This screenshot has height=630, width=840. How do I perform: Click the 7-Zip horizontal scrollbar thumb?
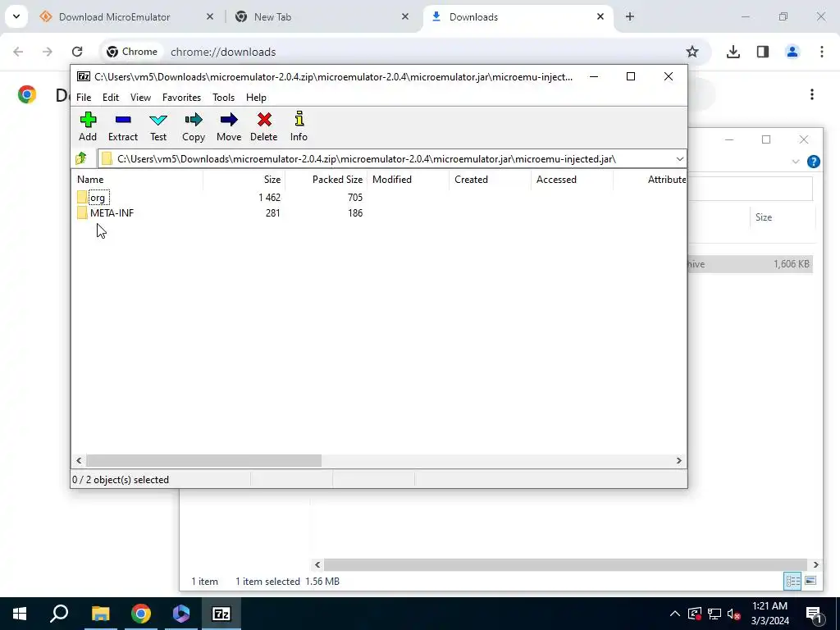point(203,461)
